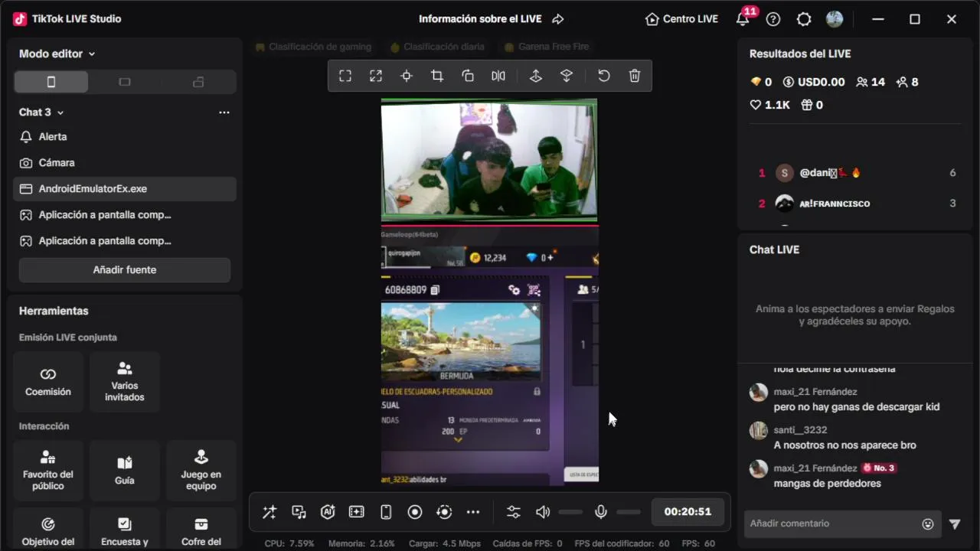Open the Objetivo del LIVE tool

[x=48, y=530]
